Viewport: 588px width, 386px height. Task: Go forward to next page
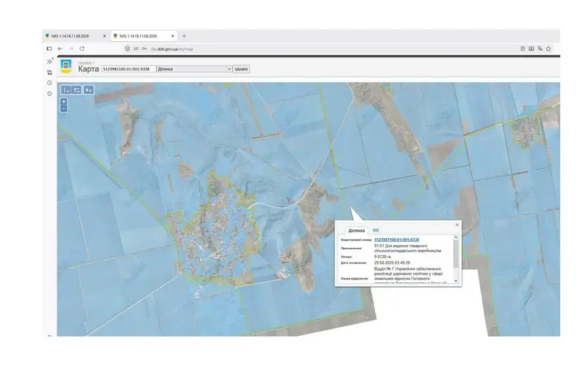[71, 49]
